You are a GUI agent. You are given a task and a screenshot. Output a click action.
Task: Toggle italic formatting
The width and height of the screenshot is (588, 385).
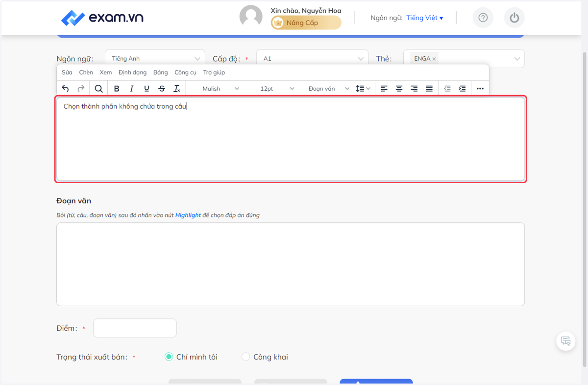(131, 89)
